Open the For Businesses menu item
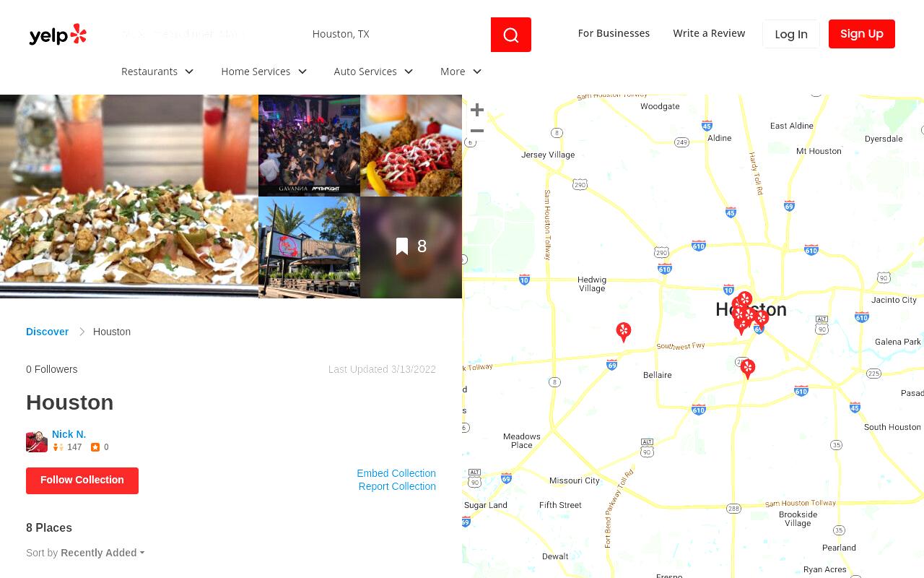The width and height of the screenshot is (924, 578). point(614,33)
